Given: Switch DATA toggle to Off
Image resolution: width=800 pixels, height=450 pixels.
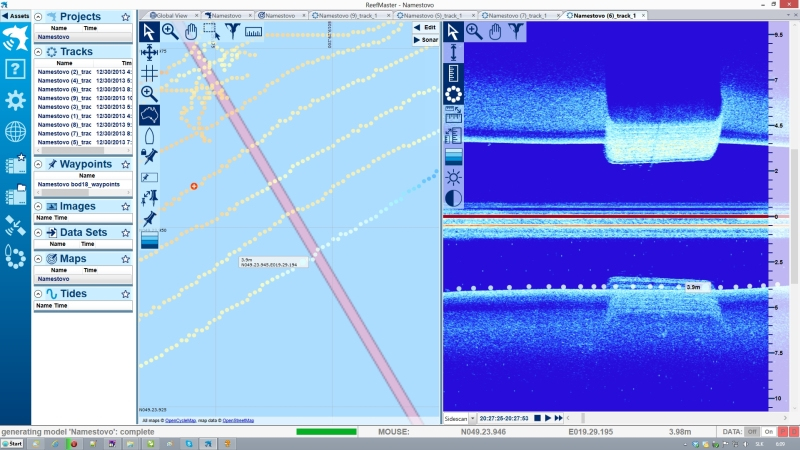Looking at the screenshot, I should (752, 431).
